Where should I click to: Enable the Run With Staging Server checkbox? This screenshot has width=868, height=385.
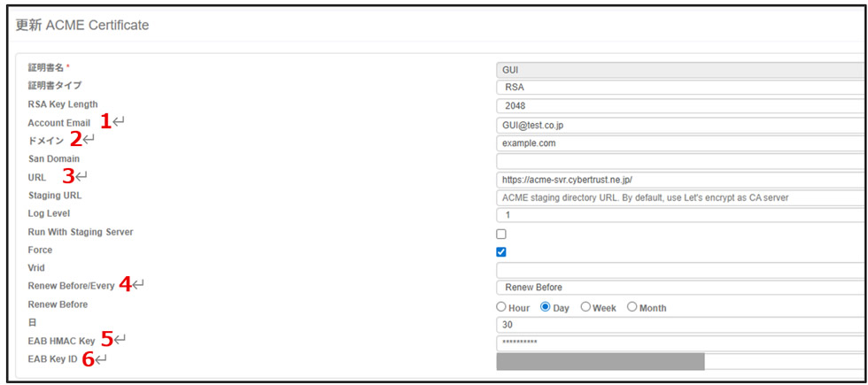[x=501, y=235]
